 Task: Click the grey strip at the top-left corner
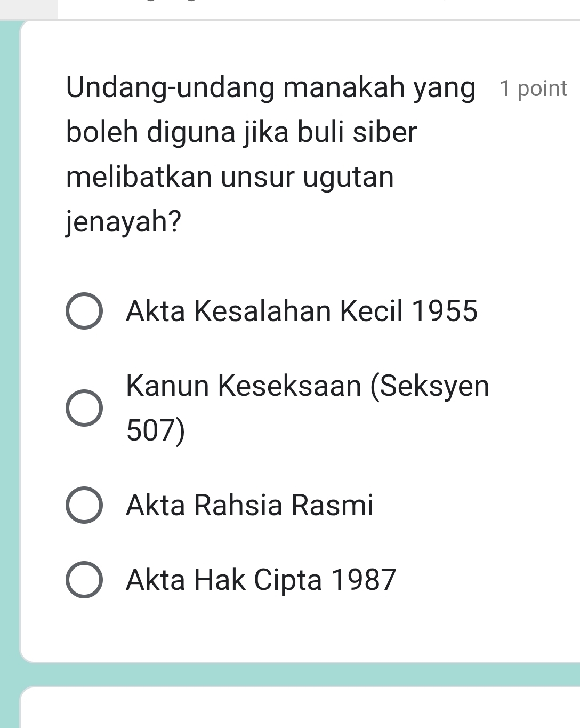(28, 9)
